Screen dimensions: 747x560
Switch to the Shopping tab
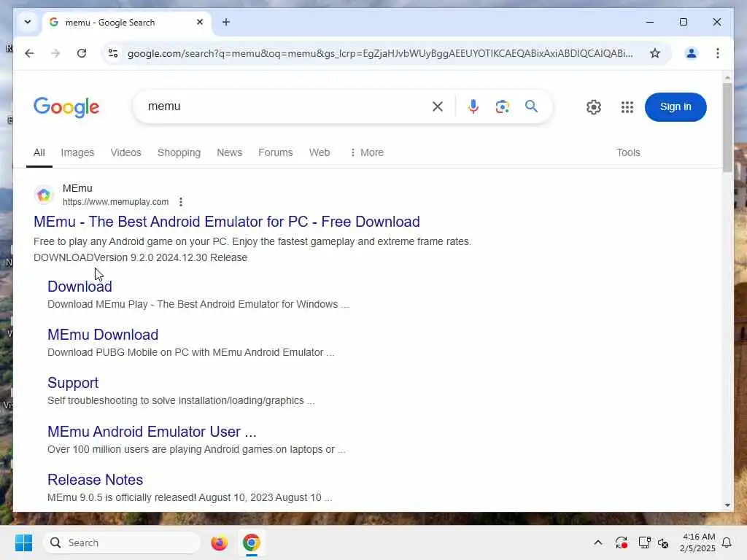pos(179,152)
